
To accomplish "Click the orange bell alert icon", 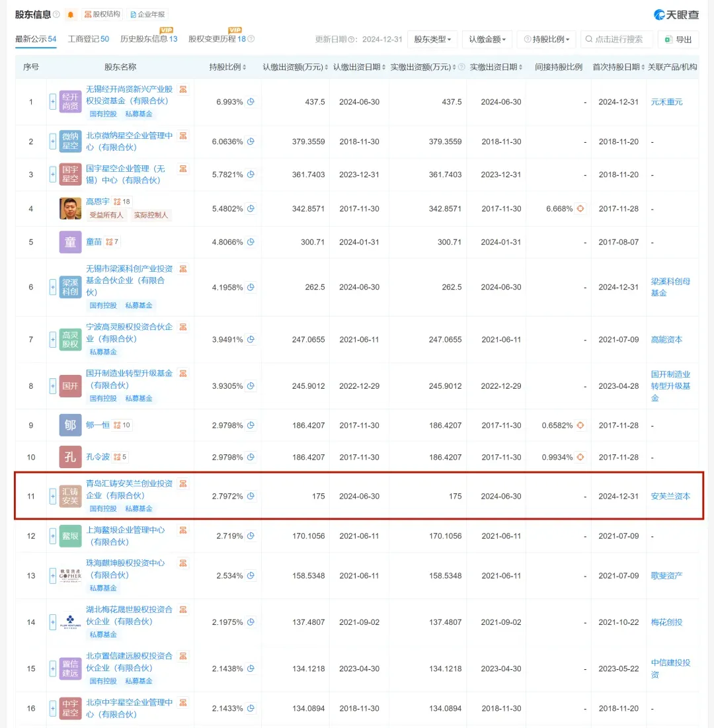I will (71, 15).
